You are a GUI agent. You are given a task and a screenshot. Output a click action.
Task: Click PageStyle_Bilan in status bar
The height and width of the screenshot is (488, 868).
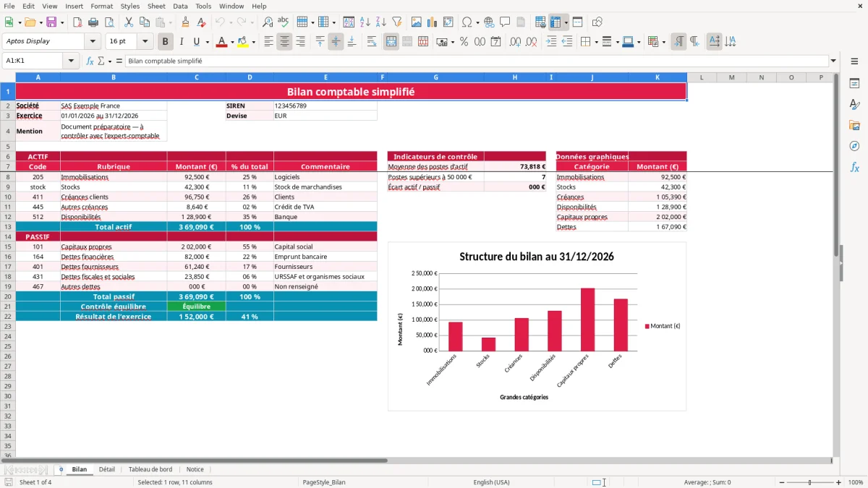(323, 482)
